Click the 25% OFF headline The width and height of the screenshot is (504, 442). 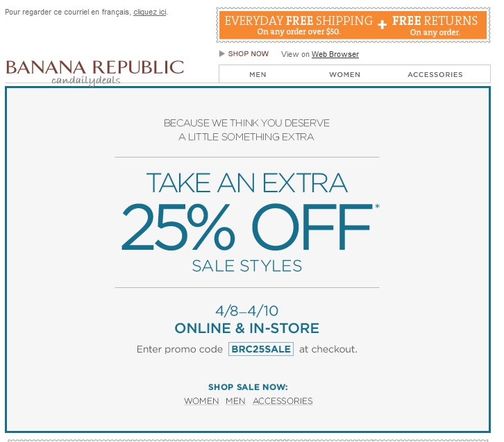pyautogui.click(x=246, y=227)
